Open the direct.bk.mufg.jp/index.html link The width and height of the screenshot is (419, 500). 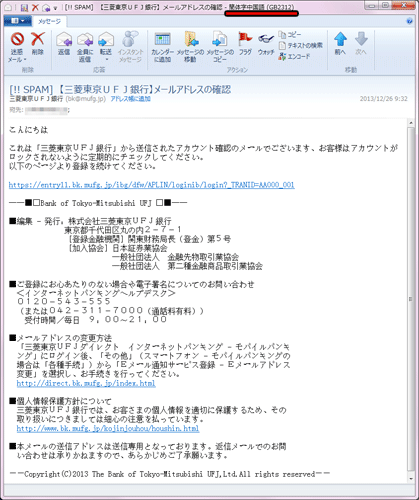pos(86,383)
